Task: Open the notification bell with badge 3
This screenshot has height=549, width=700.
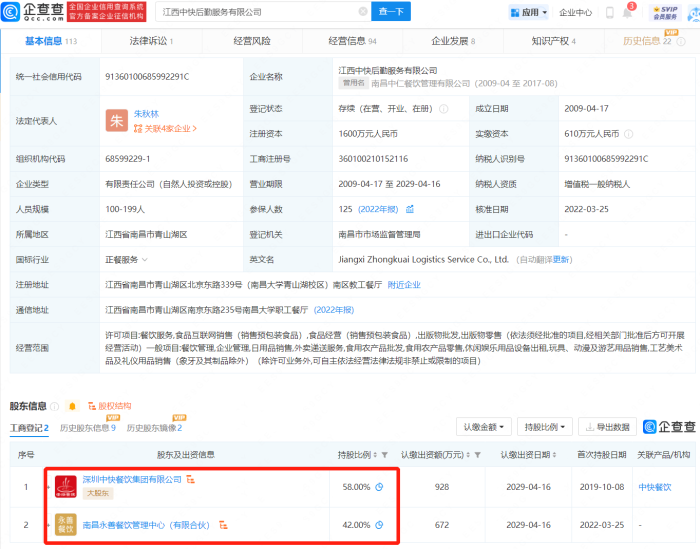Action: coord(627,12)
